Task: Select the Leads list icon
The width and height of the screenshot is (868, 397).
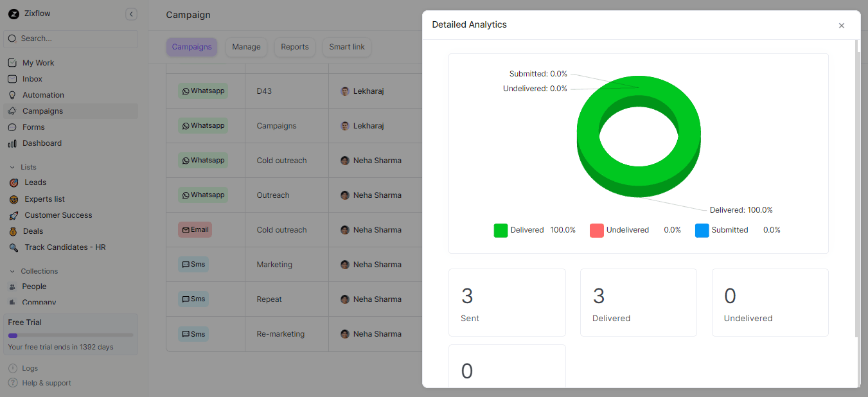Action: click(x=15, y=182)
